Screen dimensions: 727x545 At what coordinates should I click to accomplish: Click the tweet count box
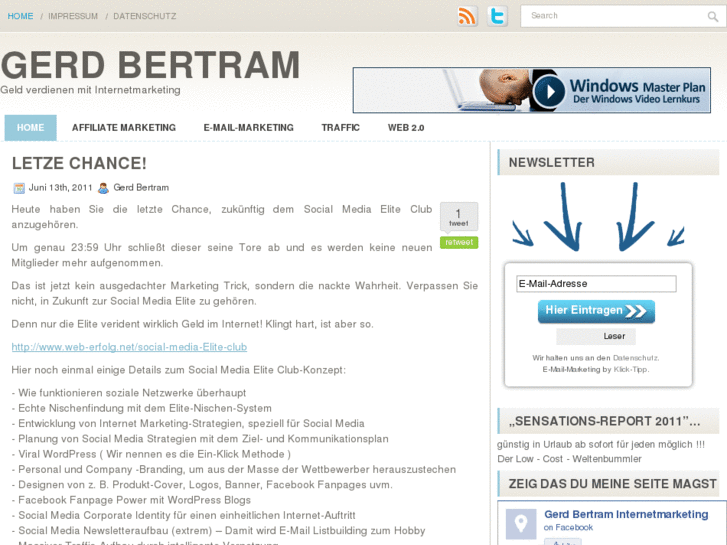click(459, 217)
